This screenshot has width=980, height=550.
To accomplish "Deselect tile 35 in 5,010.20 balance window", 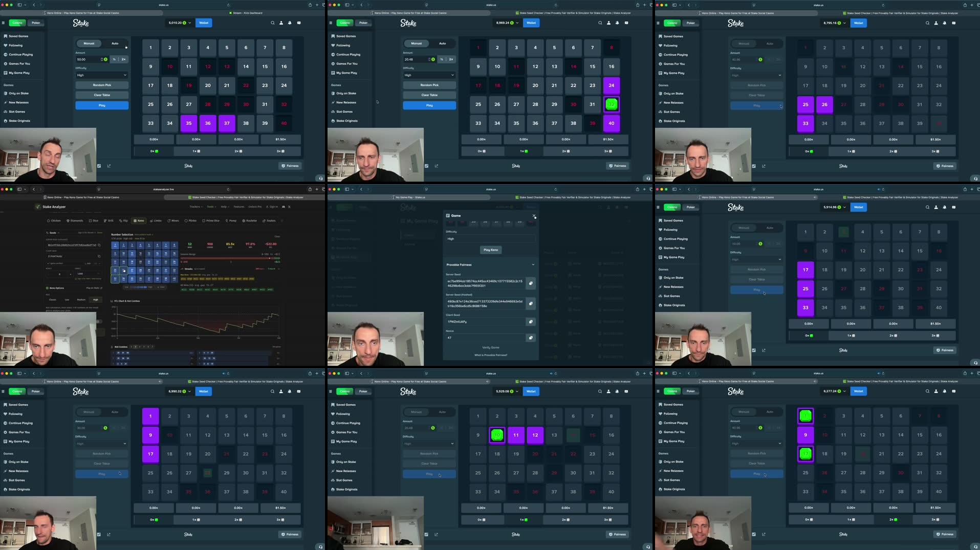I will click(189, 123).
